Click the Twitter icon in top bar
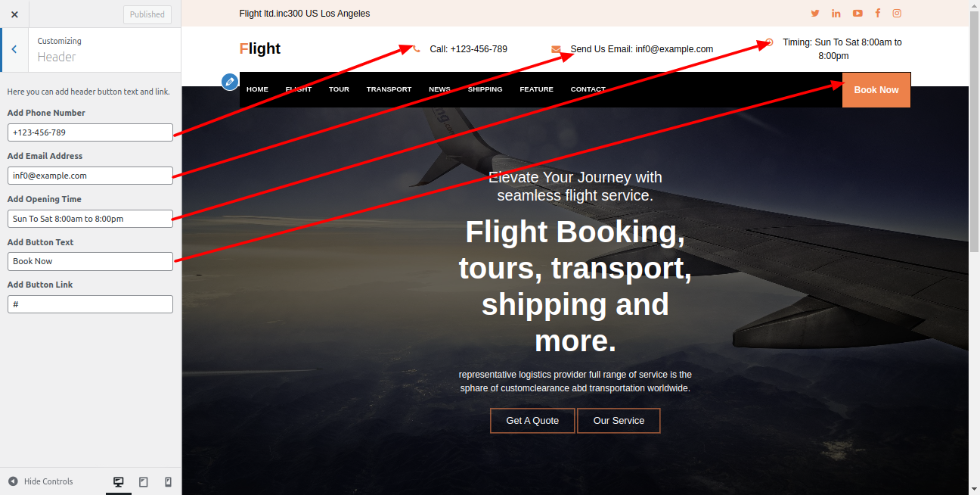980x495 pixels. [815, 13]
